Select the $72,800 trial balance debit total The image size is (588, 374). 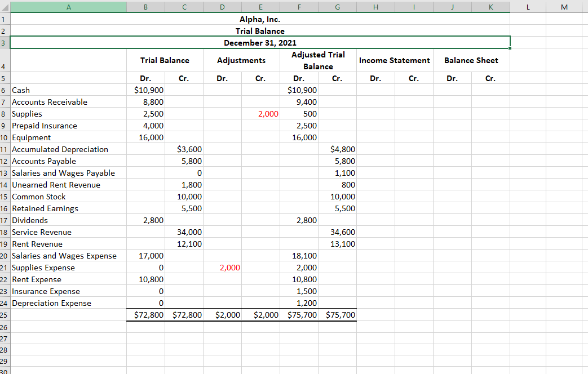click(145, 315)
